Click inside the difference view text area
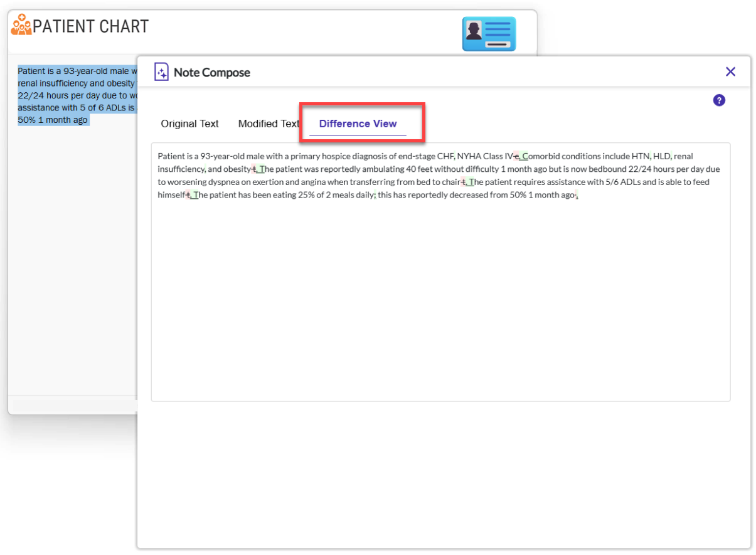The height and width of the screenshot is (555, 756). [x=440, y=272]
